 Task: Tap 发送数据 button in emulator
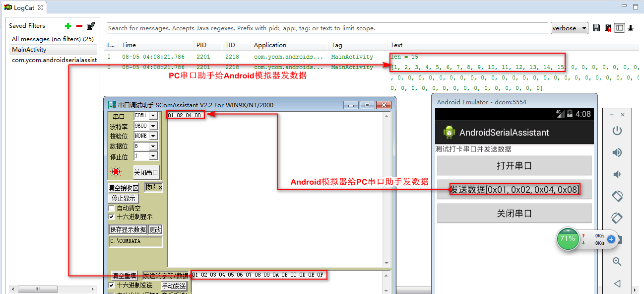tap(514, 190)
